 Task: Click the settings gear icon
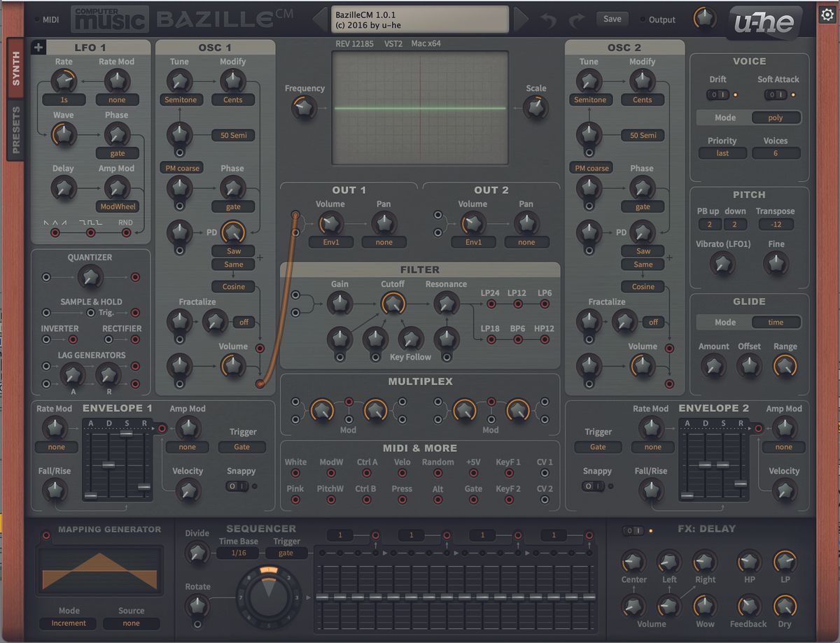[827, 13]
